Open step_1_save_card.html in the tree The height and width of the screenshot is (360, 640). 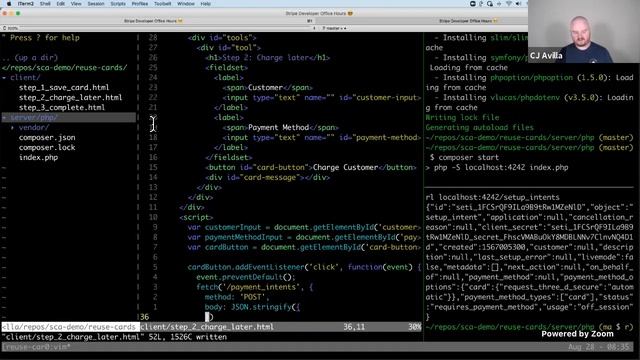(x=64, y=87)
